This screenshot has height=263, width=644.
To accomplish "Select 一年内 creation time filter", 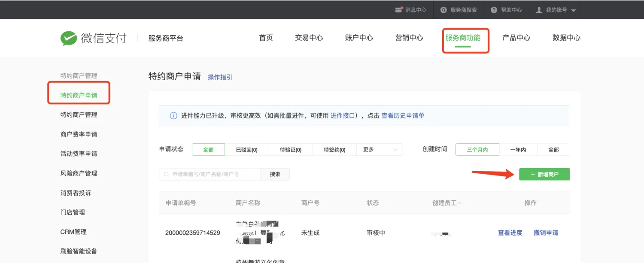I will 518,150.
